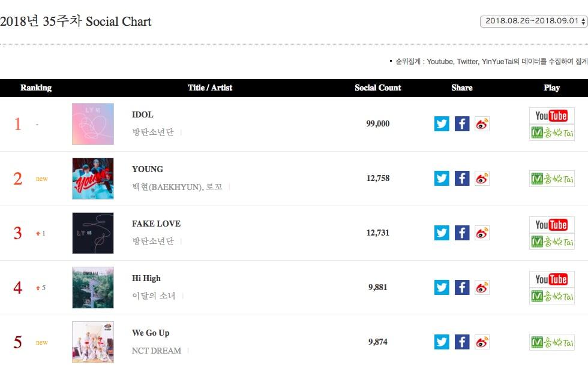
Task: Play We Go Up on YinYueTai
Action: pyautogui.click(x=551, y=342)
